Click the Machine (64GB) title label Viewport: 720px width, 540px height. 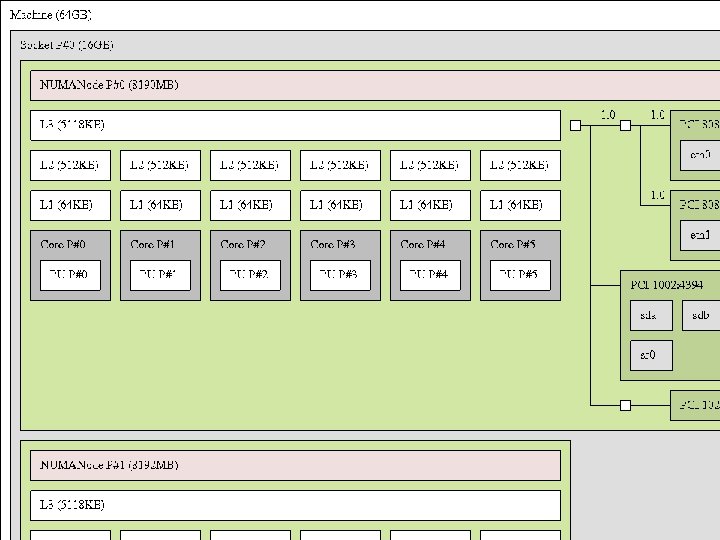[x=51, y=15]
